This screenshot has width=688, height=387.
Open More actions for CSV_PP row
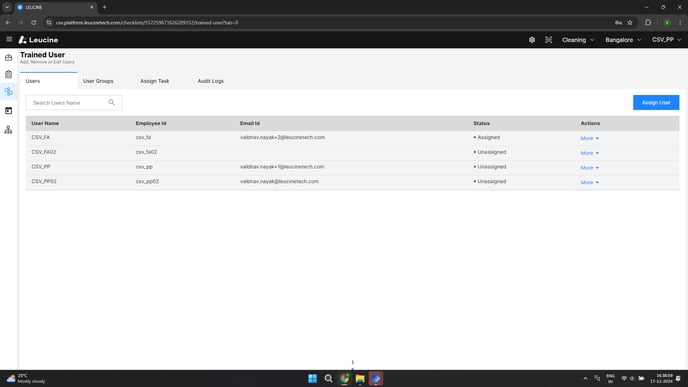589,168
